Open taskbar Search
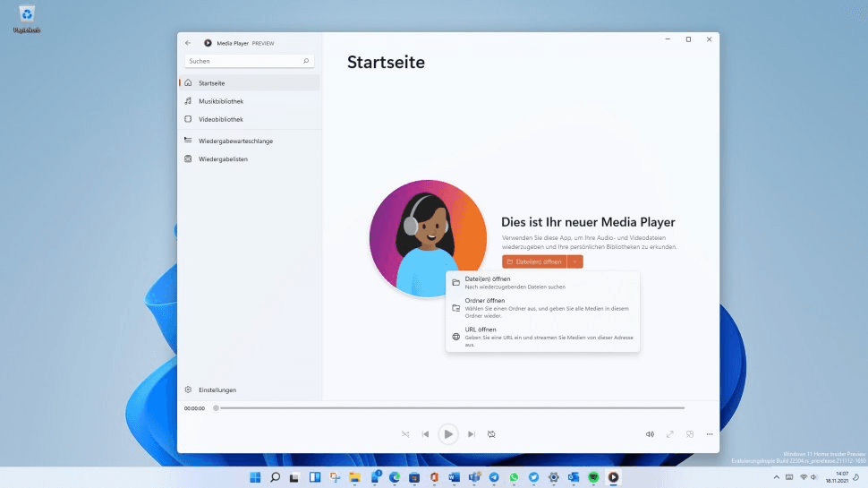The height and width of the screenshot is (488, 868). (x=275, y=477)
